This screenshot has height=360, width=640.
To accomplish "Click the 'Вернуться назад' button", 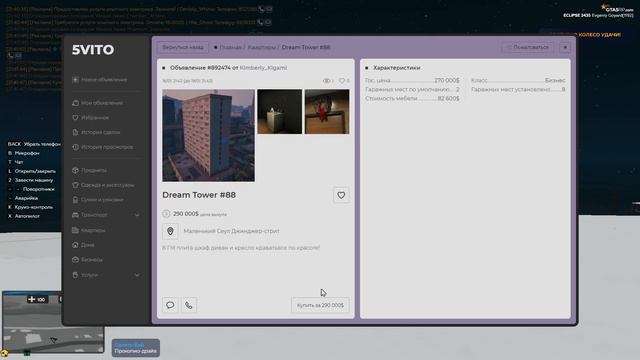I will click(x=183, y=47).
